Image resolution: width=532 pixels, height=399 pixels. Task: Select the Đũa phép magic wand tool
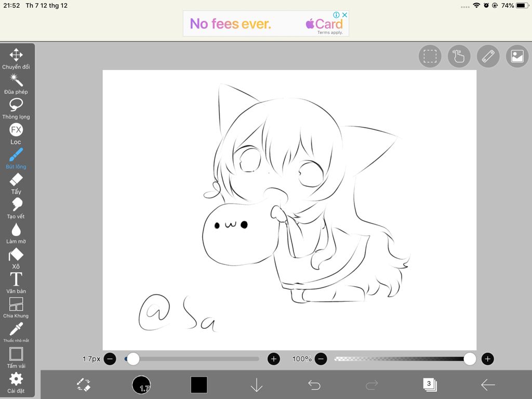click(16, 84)
